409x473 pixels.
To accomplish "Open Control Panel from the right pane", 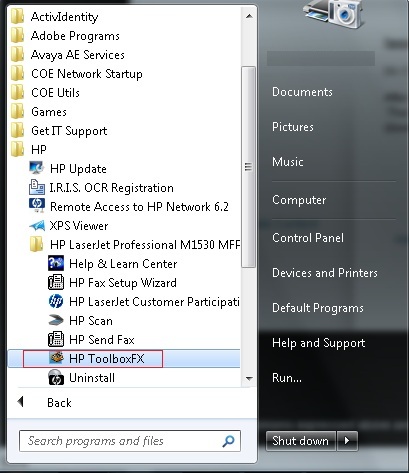I will [x=308, y=238].
